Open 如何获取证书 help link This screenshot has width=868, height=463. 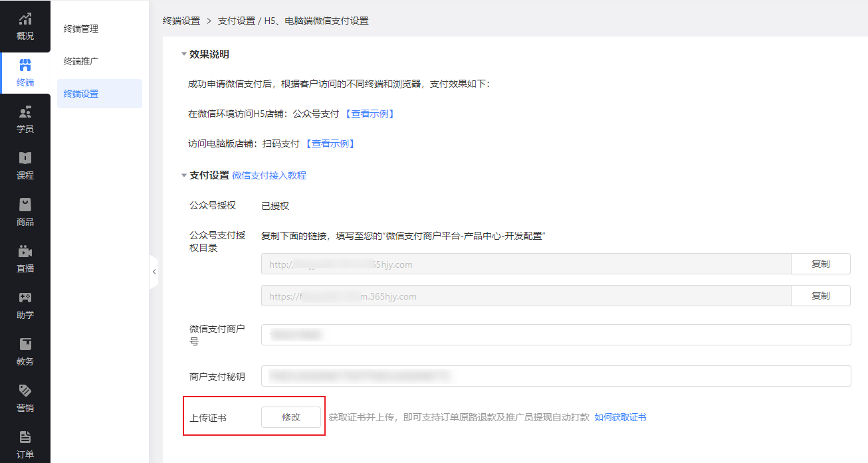tap(621, 418)
